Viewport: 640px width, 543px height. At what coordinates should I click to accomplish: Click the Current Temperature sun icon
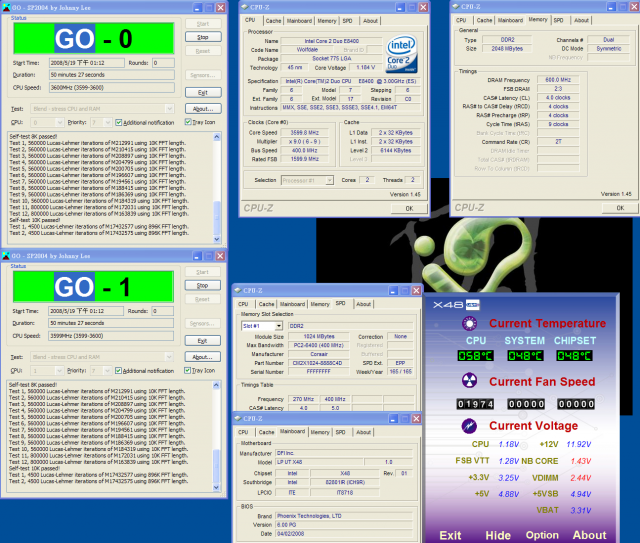tap(469, 323)
